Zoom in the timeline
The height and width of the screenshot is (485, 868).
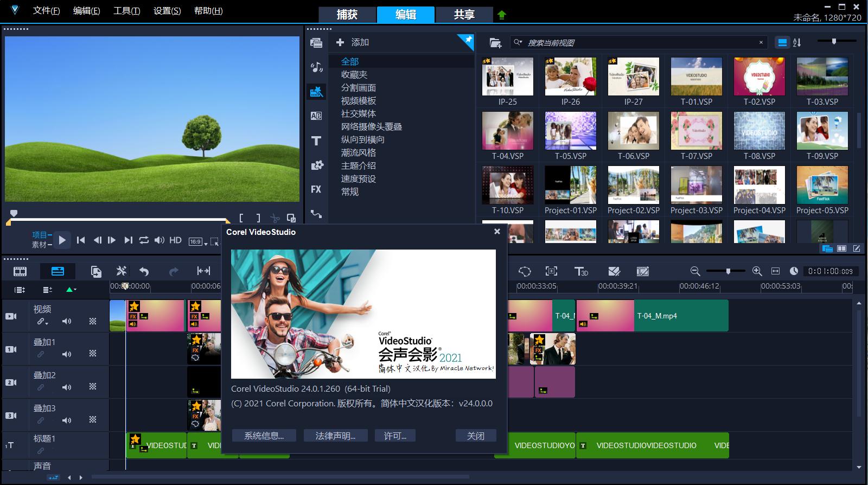click(757, 271)
